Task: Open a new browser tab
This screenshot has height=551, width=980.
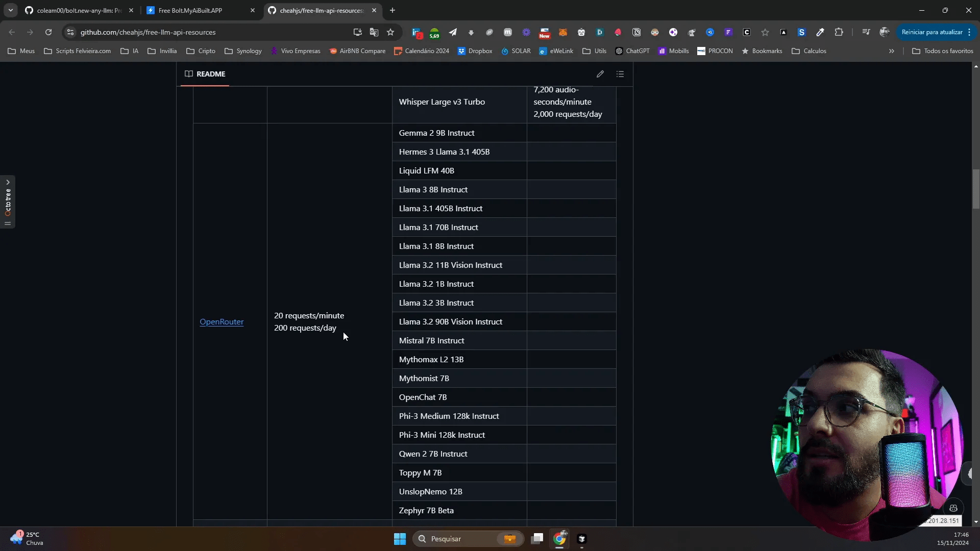Action: [x=392, y=10]
